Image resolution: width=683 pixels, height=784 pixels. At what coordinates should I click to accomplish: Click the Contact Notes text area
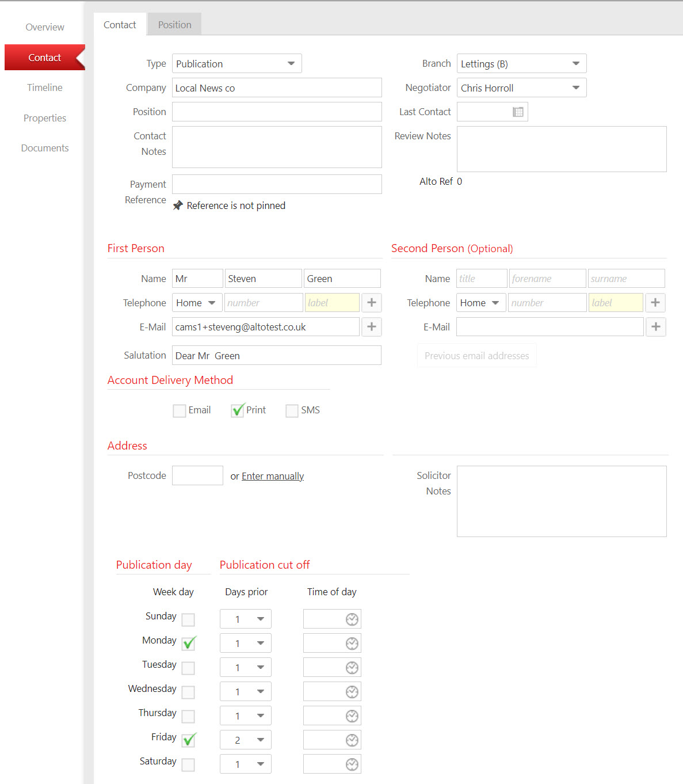[277, 147]
